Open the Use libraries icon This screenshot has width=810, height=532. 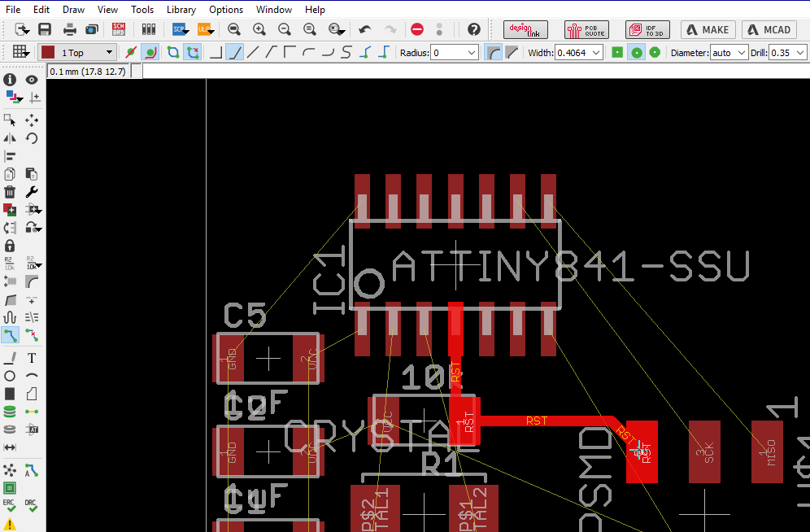(x=149, y=29)
